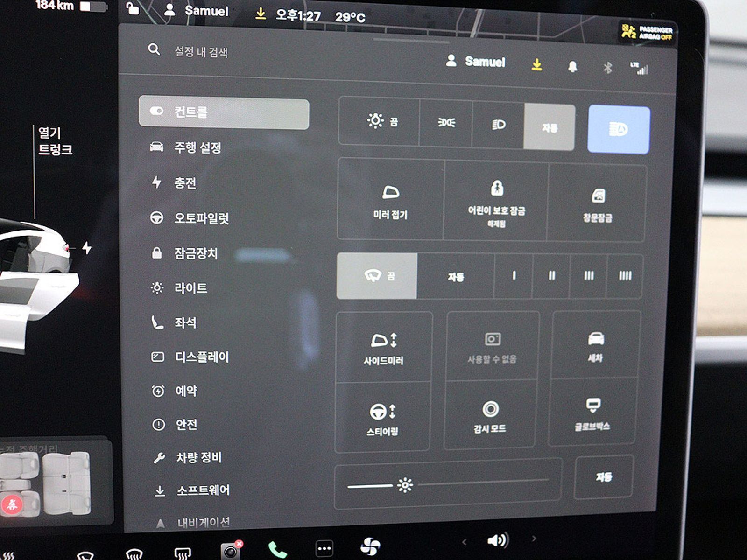Adjust 사이드미러 side mirrors
Screen dimensions: 747x560
click(x=383, y=348)
